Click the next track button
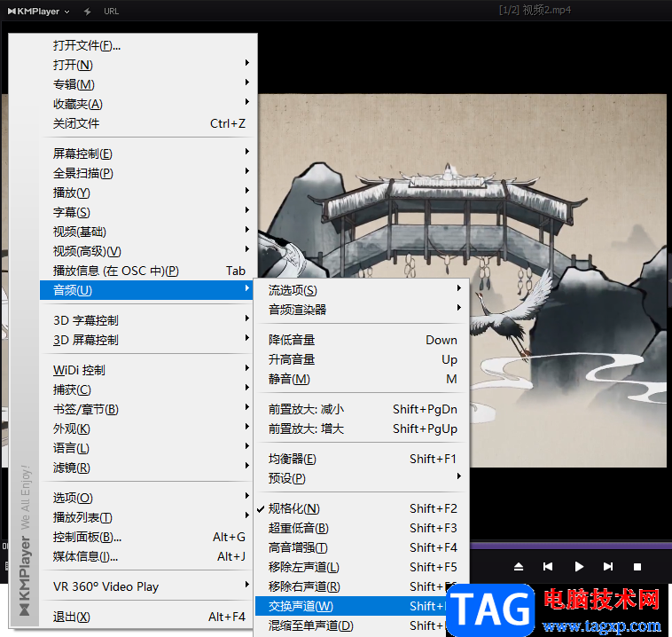 point(608,567)
